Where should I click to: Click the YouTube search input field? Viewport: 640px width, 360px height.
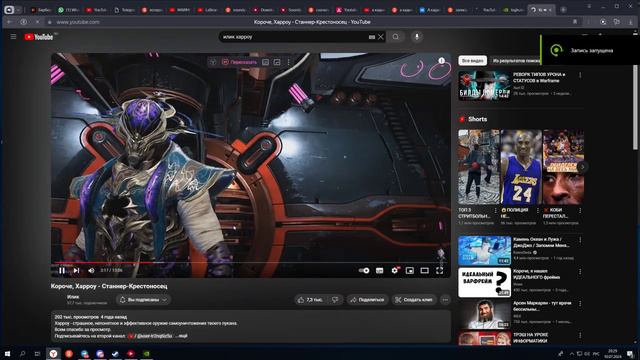tap(294, 37)
